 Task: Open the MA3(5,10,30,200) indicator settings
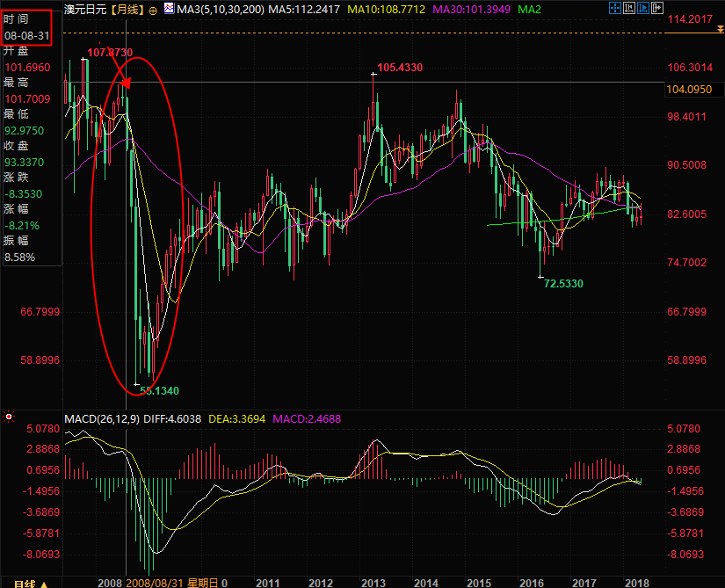(220, 10)
